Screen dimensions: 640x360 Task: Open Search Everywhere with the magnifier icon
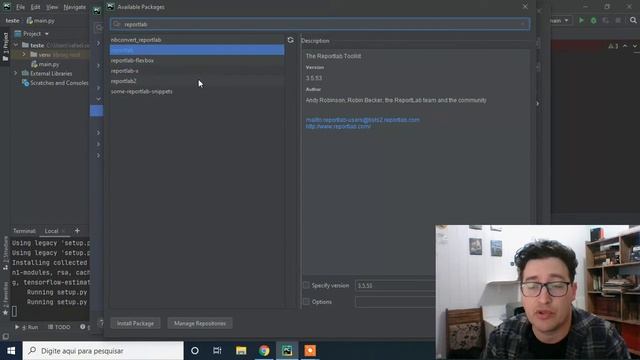[x=633, y=20]
